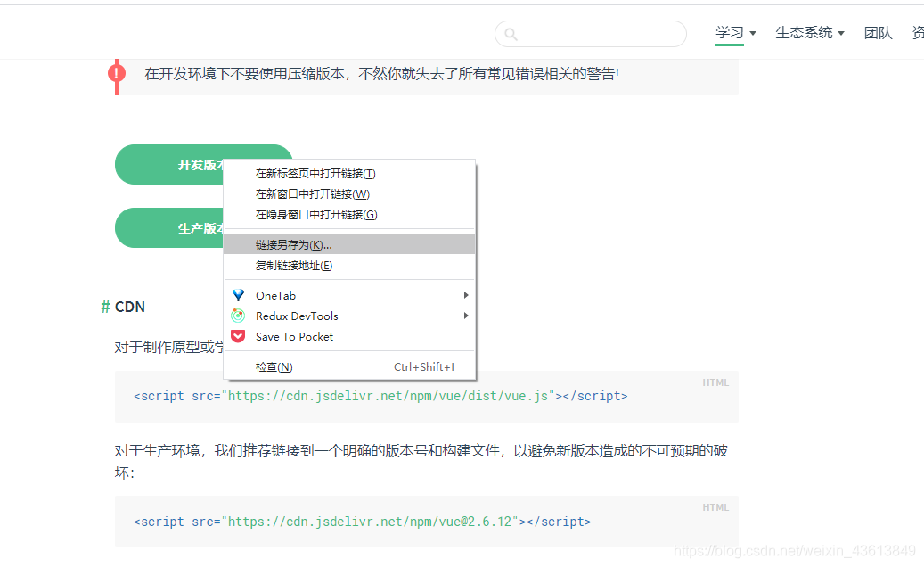
Task: Select Save To Pocket menu entry
Action: click(x=349, y=337)
